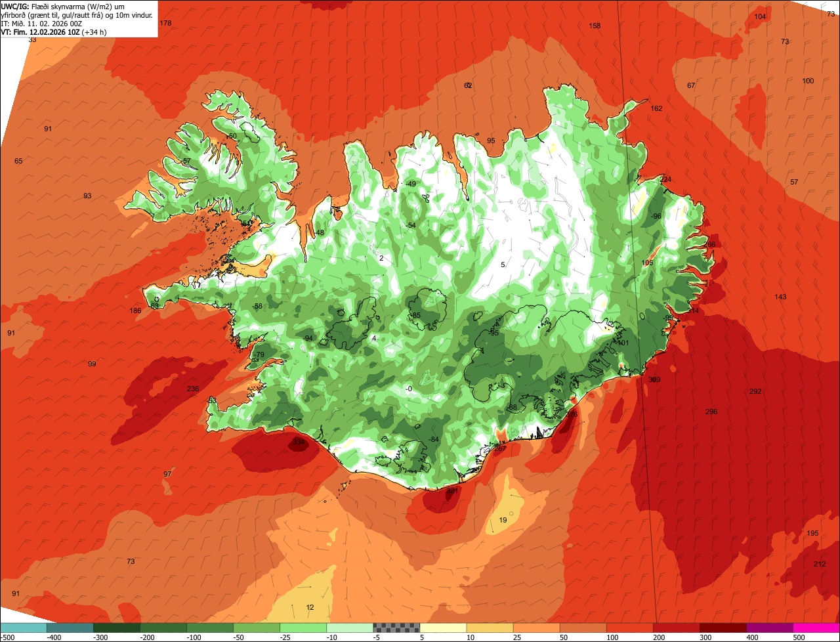840x642 pixels.
Task: Click the map value '97' southwest of Iceland
Action: pos(167,474)
